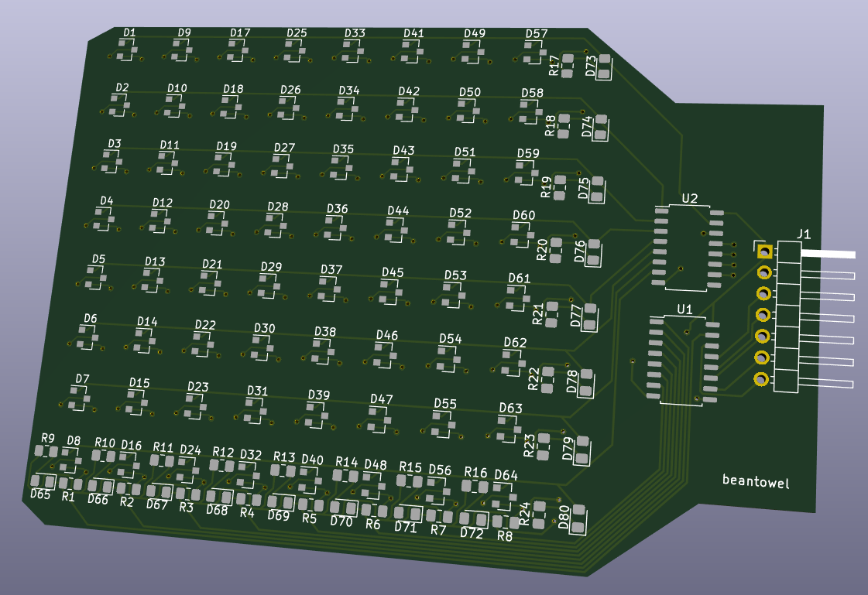The height and width of the screenshot is (595, 868).
Task: Click the R16 resistor label
Action: pos(475,472)
